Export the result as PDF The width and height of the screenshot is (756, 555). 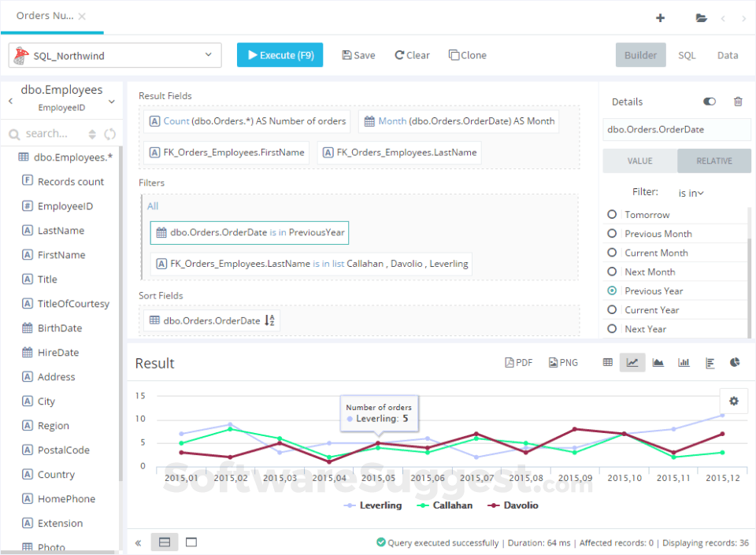[519, 362]
